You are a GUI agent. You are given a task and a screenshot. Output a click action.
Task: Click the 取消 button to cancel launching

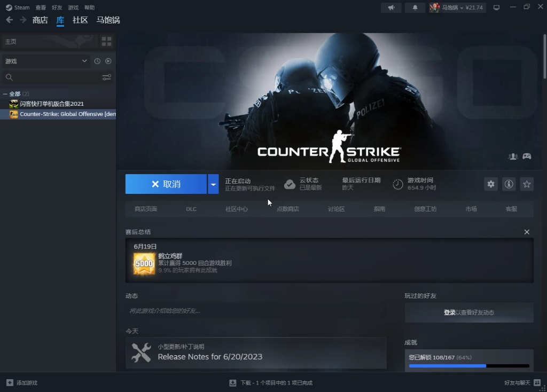(x=166, y=184)
